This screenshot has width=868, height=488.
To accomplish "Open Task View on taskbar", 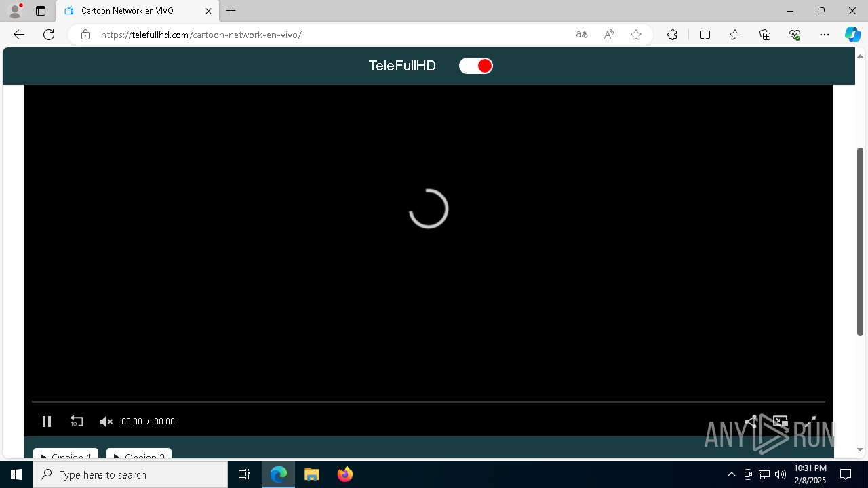I will coord(244,474).
